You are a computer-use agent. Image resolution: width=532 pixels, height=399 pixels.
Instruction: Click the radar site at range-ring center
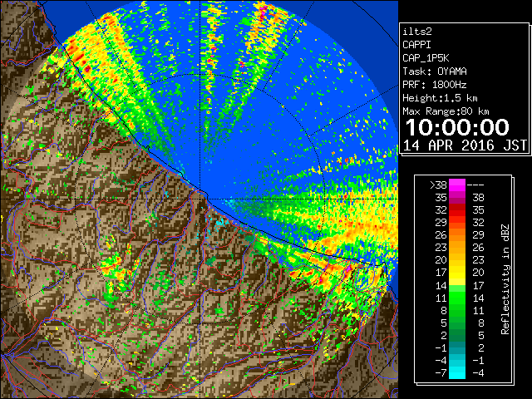(x=199, y=199)
